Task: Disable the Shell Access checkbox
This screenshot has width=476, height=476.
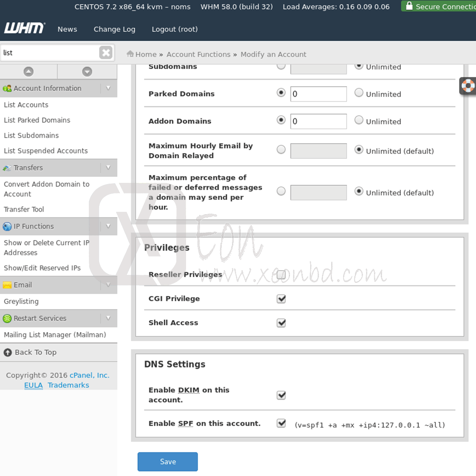Action: pyautogui.click(x=281, y=323)
